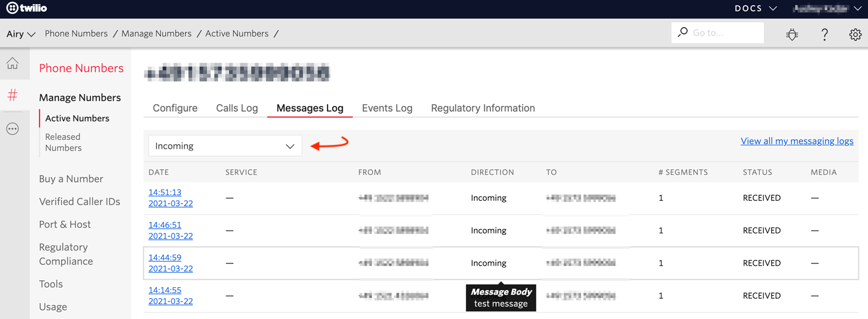This screenshot has width=868, height=319.
Task: Select the Phone Numbers hash icon
Action: point(13,96)
